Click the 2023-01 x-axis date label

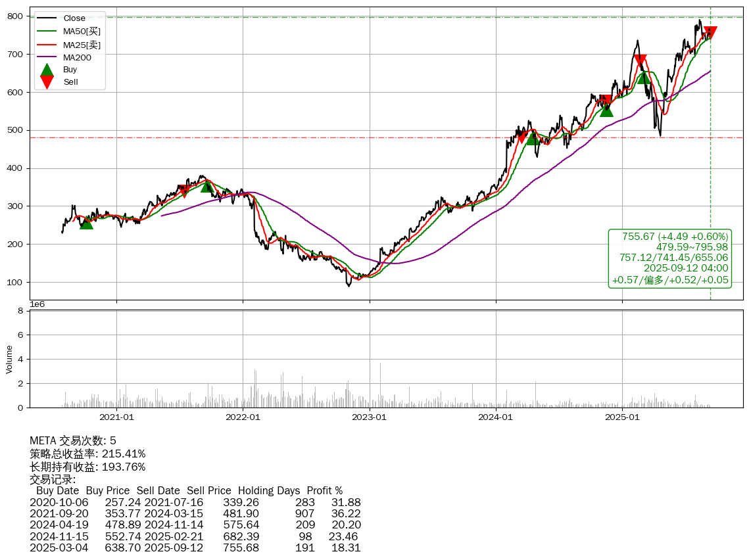[370, 417]
